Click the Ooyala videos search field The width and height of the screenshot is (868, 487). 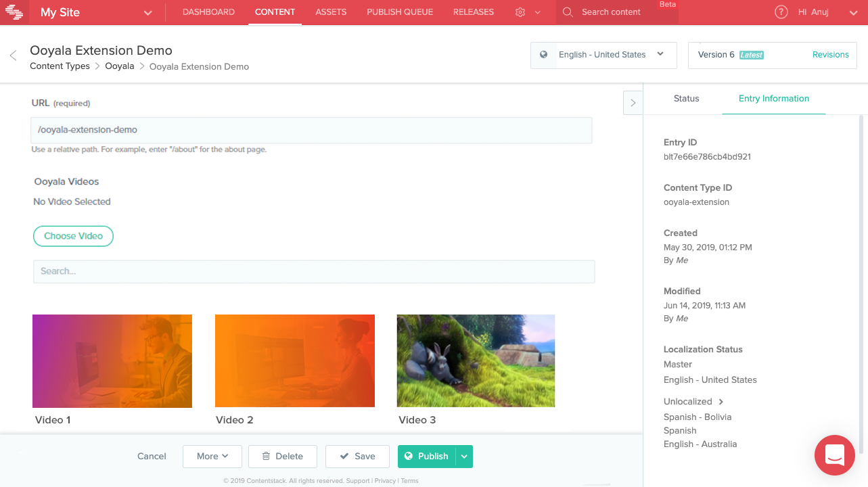[314, 271]
